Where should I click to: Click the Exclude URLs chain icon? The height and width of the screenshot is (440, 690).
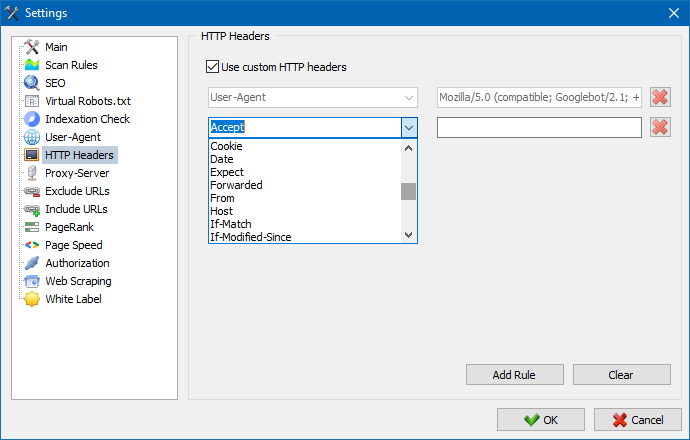32,191
